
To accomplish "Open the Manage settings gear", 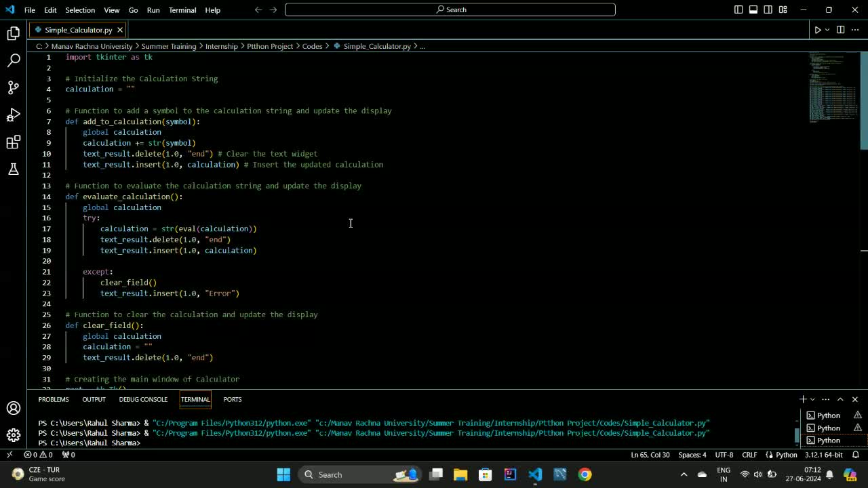I will 14,435.
